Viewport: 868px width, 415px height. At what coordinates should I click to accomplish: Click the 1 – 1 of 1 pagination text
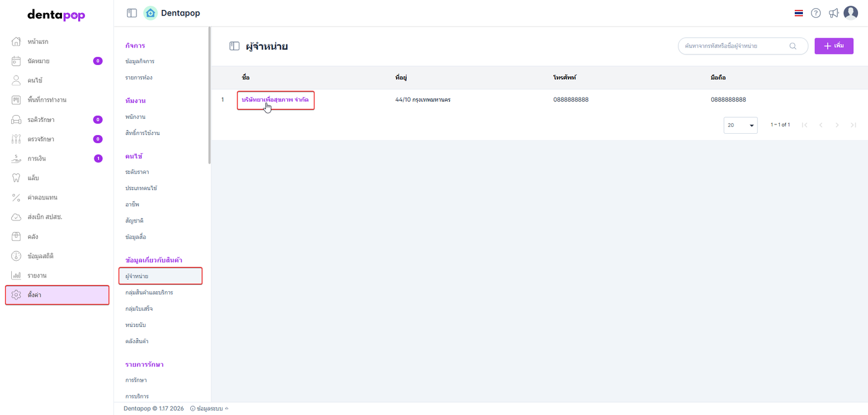[x=780, y=125]
